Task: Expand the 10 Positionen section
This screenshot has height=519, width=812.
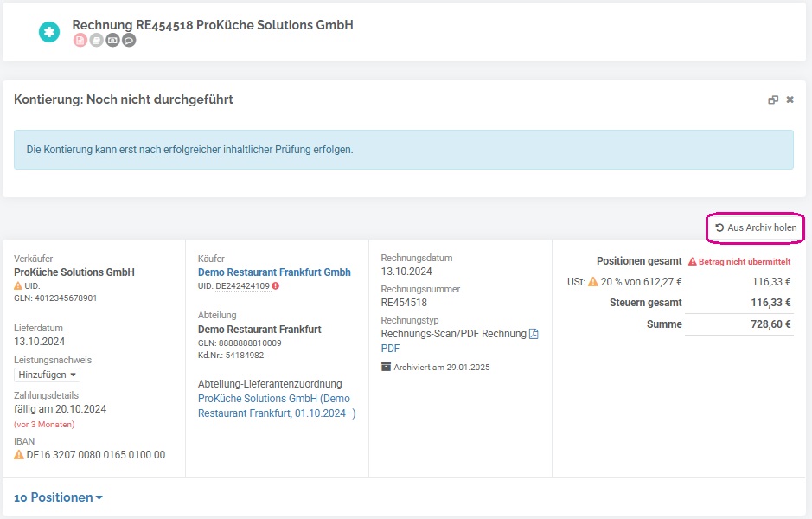Action: 59,497
